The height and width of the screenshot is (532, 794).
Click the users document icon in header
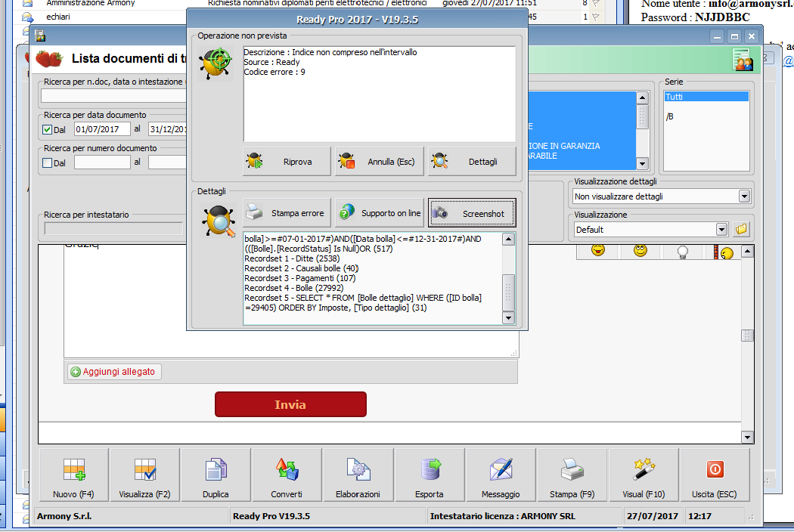click(743, 59)
